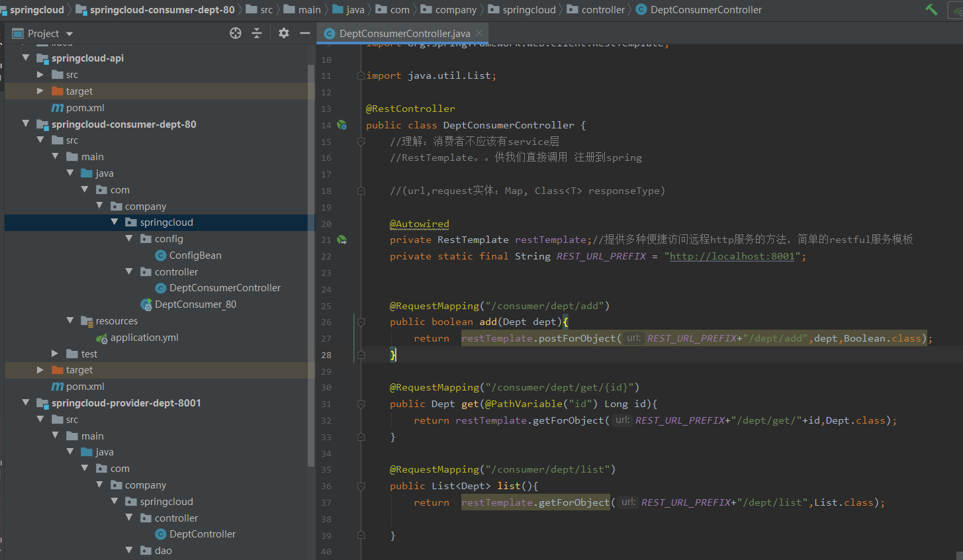The width and height of the screenshot is (963, 560).
Task: Click the http://localhost:8001 link in code
Action: (x=731, y=256)
